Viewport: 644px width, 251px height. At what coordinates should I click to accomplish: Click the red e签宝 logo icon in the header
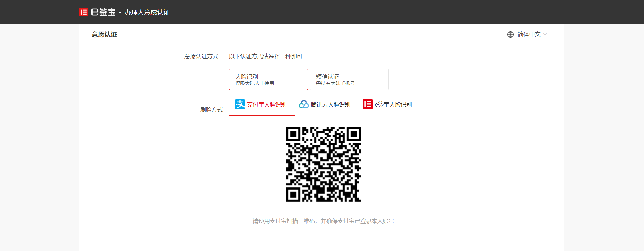click(x=83, y=12)
